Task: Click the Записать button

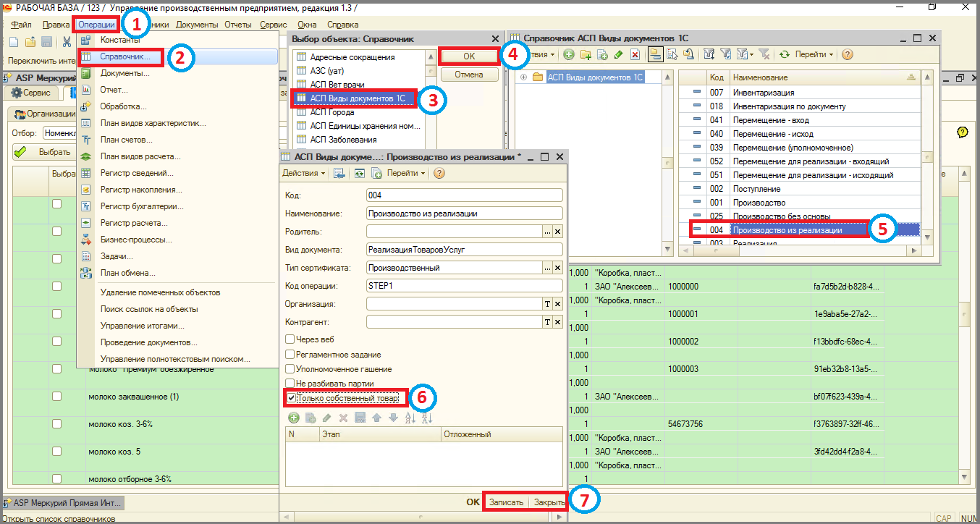Action: tap(506, 502)
